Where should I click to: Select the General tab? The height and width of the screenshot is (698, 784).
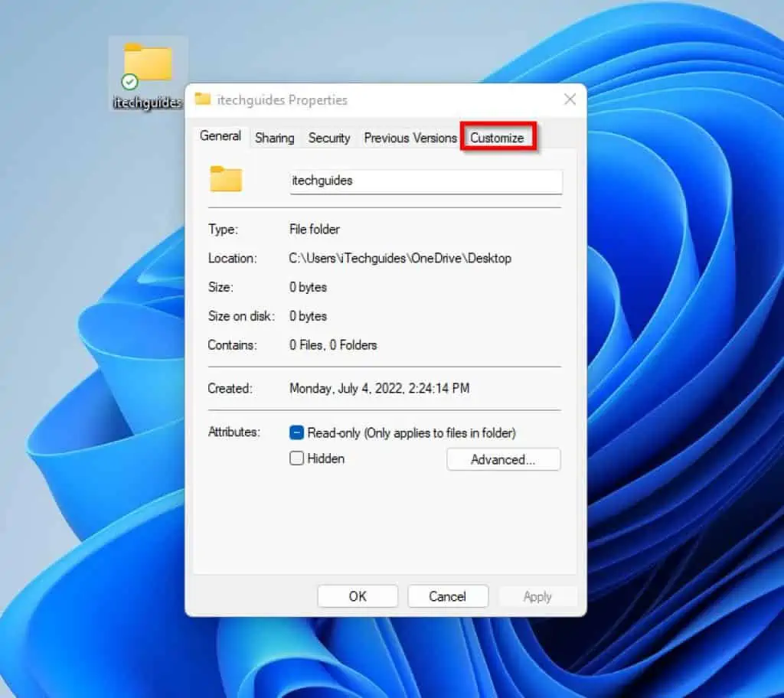[220, 136]
